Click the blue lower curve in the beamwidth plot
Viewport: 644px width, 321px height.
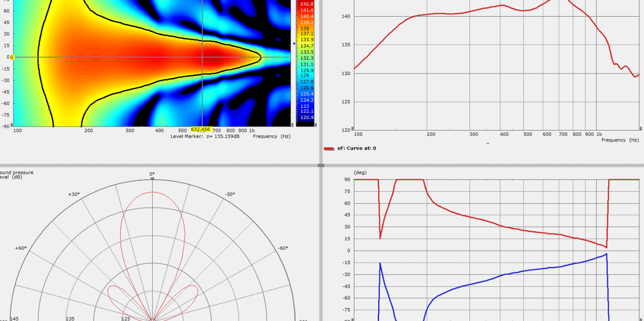click(510, 273)
